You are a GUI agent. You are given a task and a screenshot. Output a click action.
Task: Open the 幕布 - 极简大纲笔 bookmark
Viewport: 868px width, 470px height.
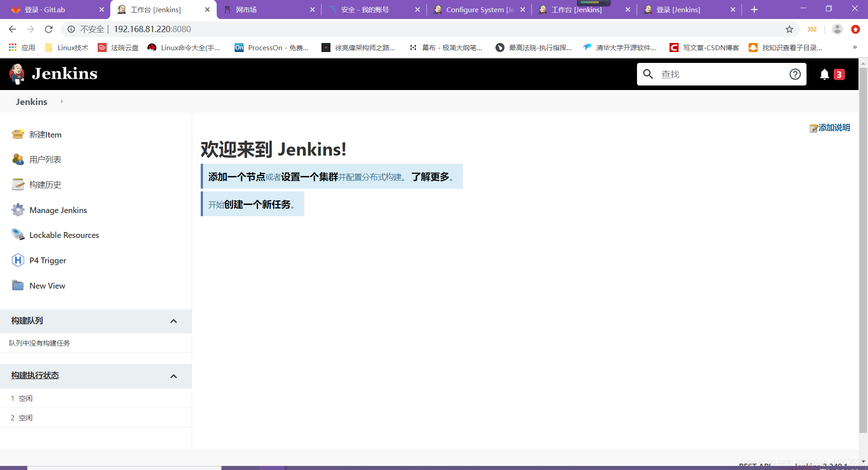pyautogui.click(x=446, y=47)
